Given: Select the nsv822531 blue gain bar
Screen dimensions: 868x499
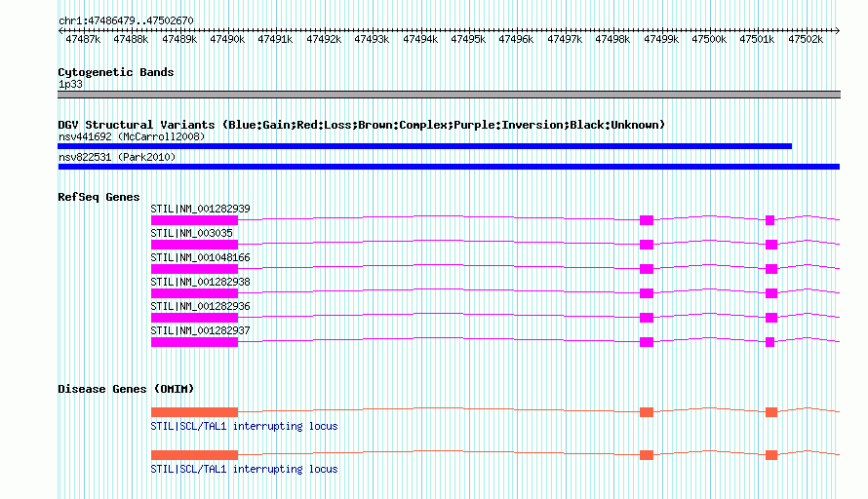Looking at the screenshot, I should tap(449, 167).
